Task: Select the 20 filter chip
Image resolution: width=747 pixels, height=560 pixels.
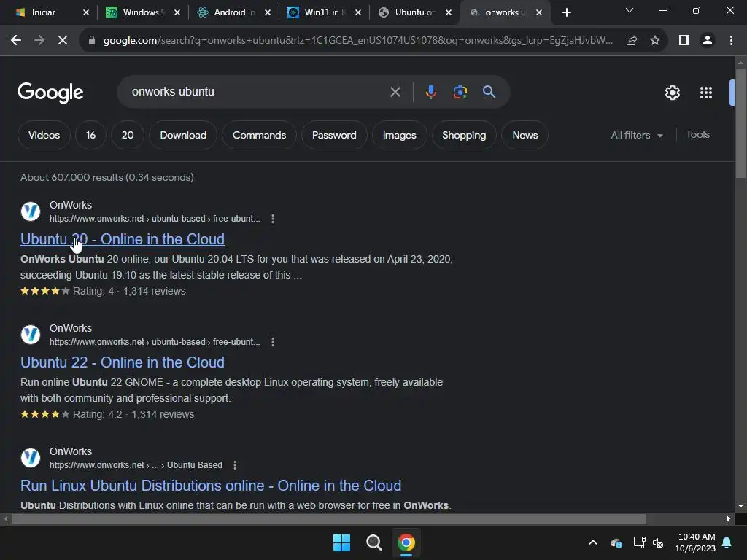Action: tap(128, 135)
